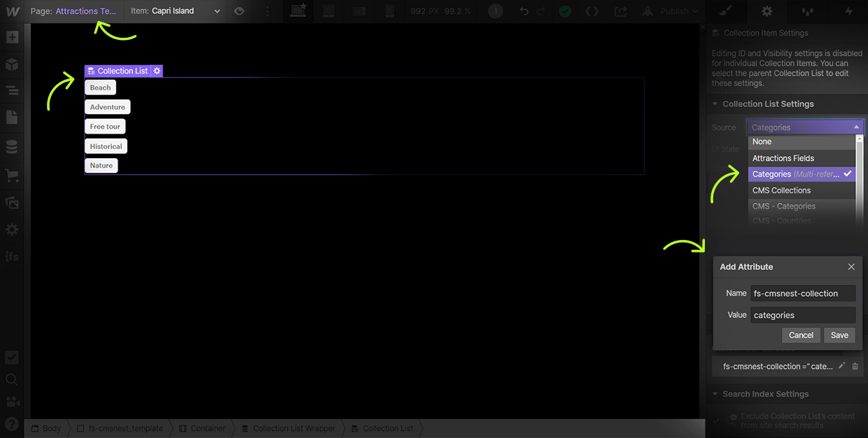The width and height of the screenshot is (868, 438).
Task: Select Body in breadcrumb bar
Action: point(46,428)
